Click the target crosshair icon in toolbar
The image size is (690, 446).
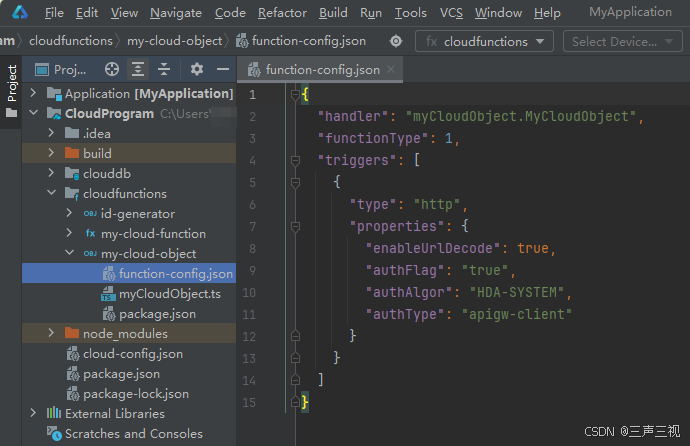pyautogui.click(x=396, y=41)
